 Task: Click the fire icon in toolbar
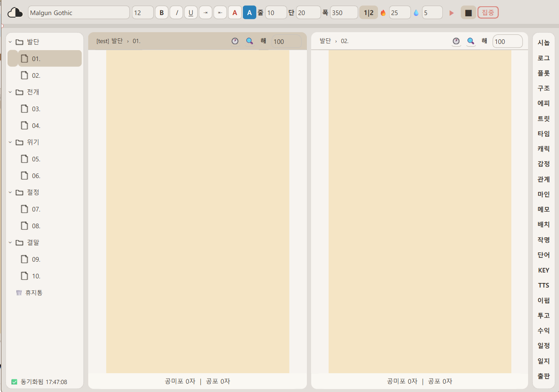tap(383, 13)
